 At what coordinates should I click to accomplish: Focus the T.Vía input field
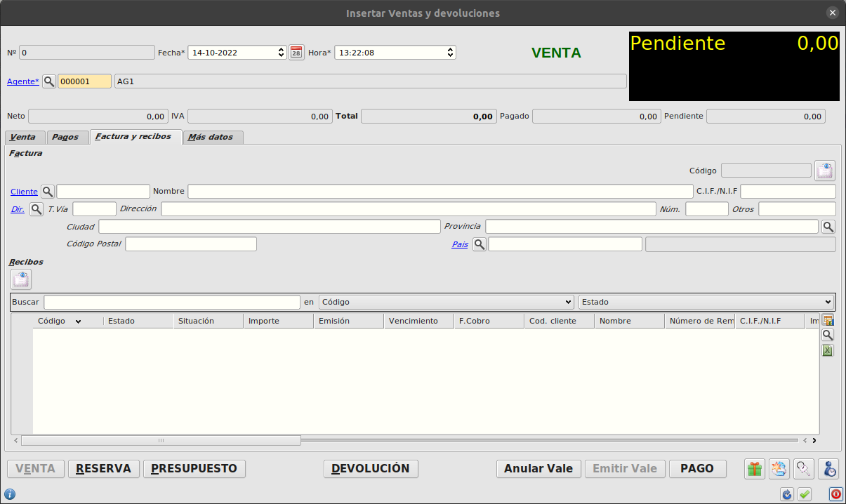[94, 209]
